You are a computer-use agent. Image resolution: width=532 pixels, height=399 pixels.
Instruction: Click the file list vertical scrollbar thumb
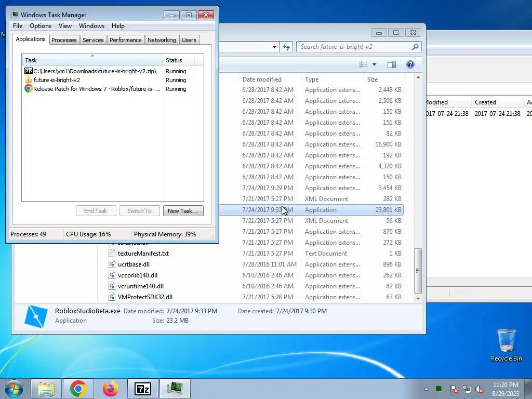tap(418, 270)
